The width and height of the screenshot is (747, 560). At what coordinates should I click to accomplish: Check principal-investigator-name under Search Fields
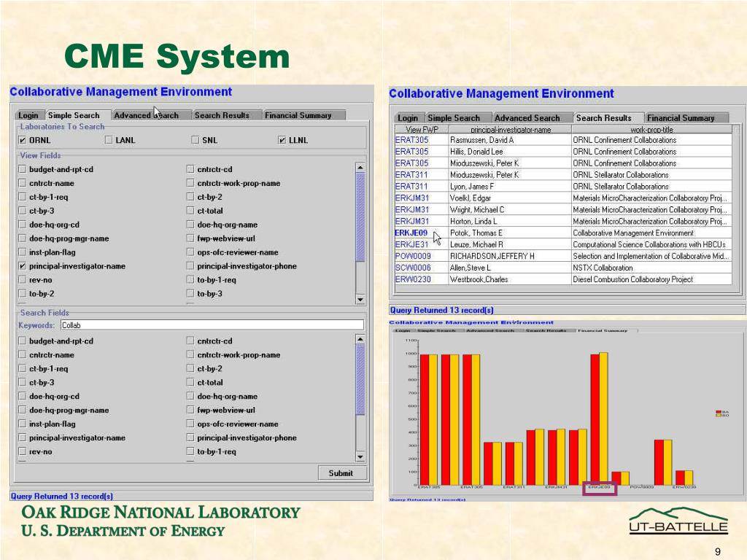(x=22, y=437)
